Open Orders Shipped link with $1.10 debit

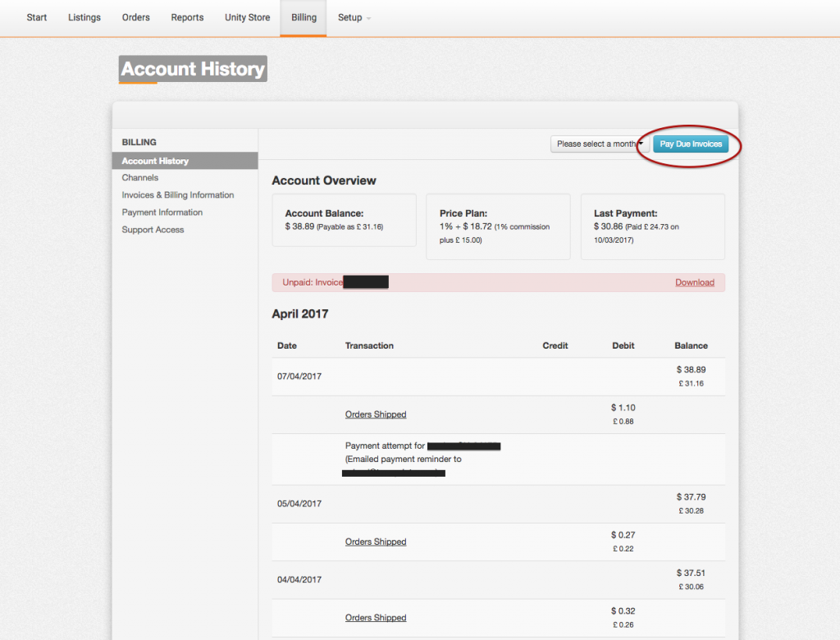[x=376, y=414]
